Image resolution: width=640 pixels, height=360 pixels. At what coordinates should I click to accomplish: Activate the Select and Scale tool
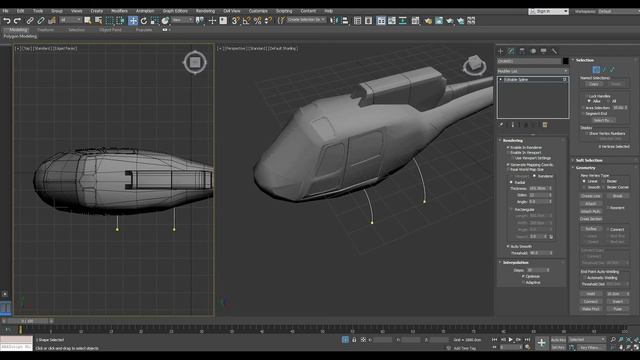[155, 20]
